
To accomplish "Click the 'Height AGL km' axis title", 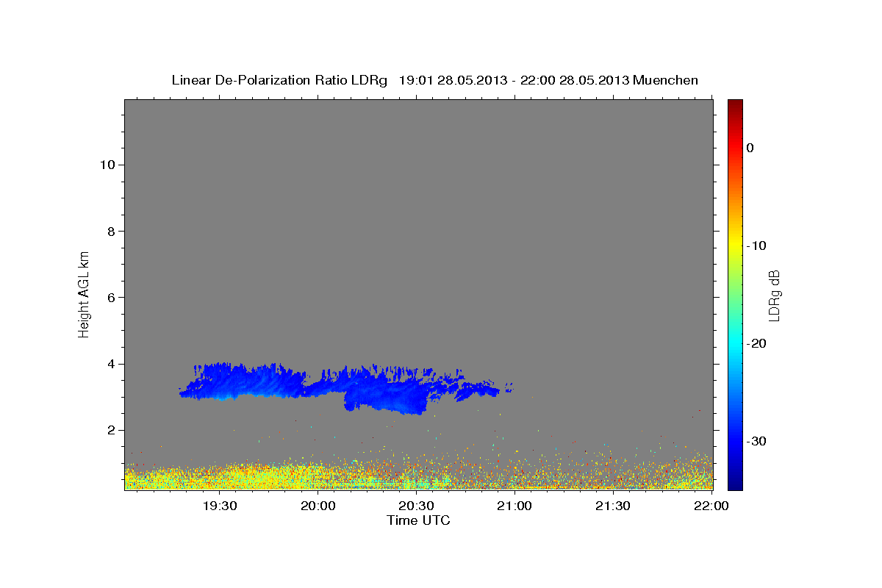I will pyautogui.click(x=84, y=294).
